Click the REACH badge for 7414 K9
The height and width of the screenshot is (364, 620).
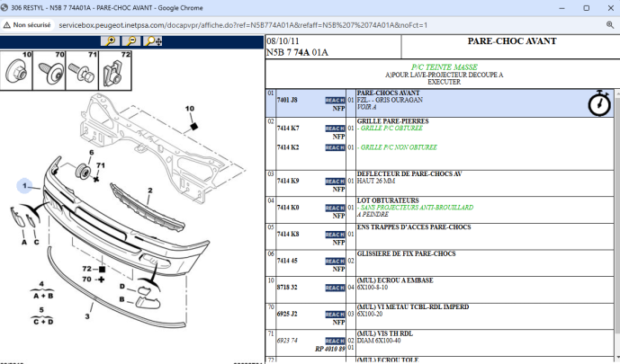pos(335,182)
